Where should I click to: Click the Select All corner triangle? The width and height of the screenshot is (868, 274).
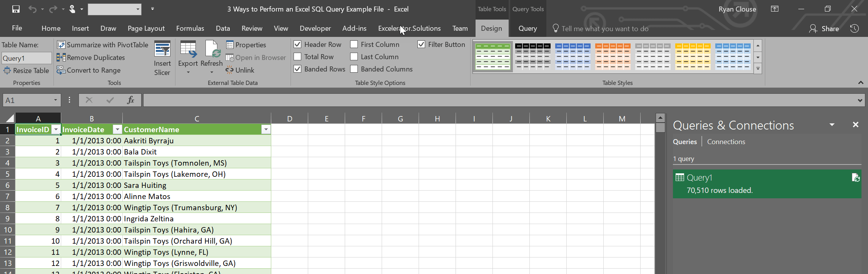click(10, 118)
